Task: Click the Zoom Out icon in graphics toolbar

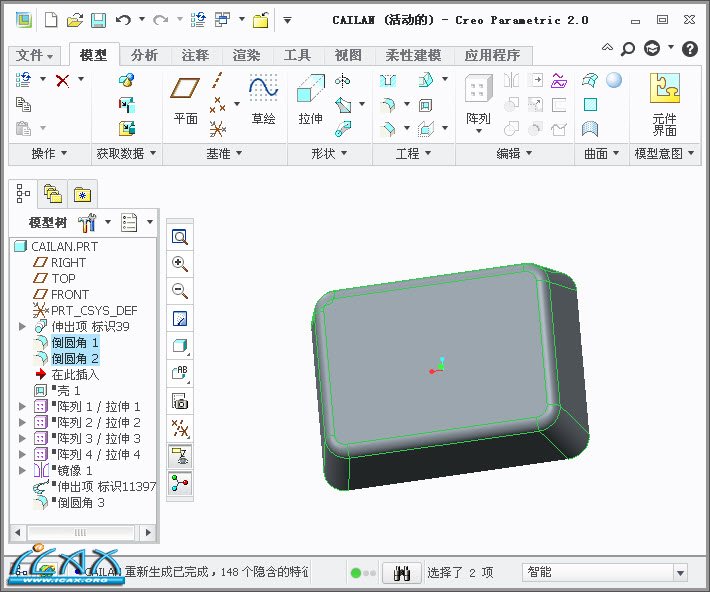Action: (x=180, y=291)
